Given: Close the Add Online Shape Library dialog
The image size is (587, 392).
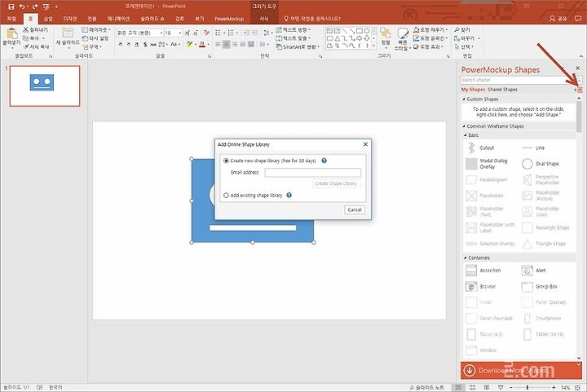Looking at the screenshot, I should coord(365,144).
